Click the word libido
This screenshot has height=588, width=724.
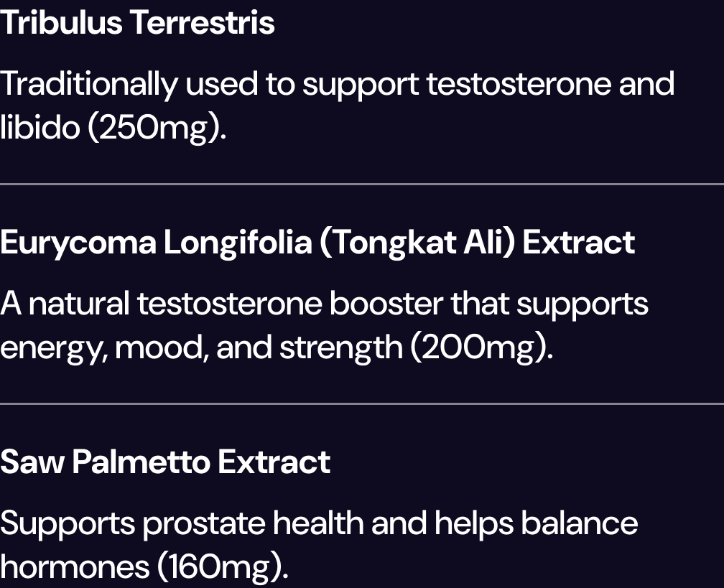point(40,127)
